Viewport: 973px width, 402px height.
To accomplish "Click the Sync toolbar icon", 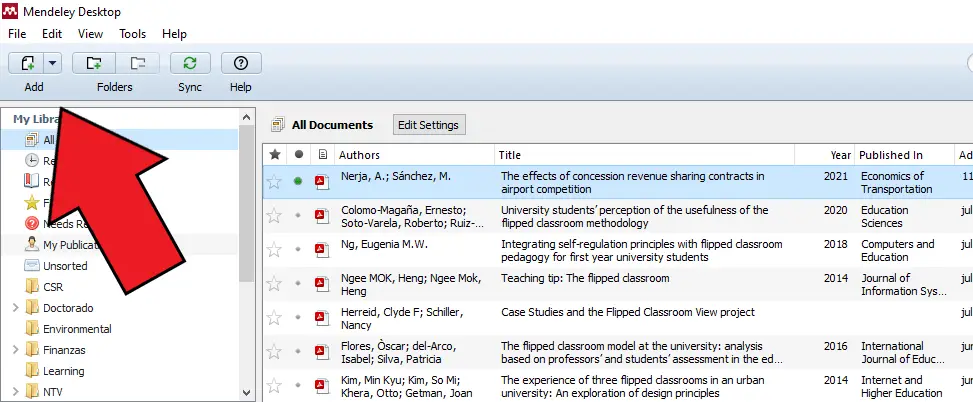I will pyautogui.click(x=190, y=63).
